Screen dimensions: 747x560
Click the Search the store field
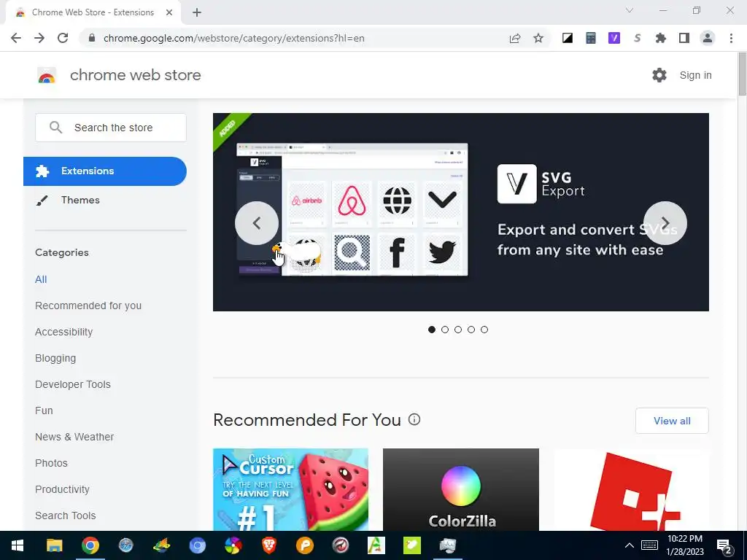tap(111, 128)
